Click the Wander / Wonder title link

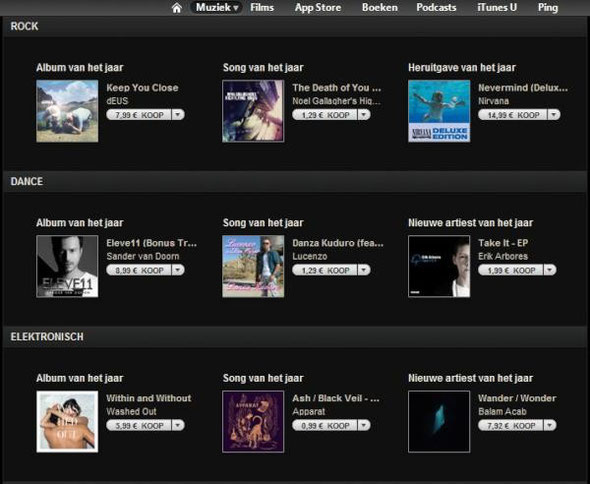pos(517,398)
